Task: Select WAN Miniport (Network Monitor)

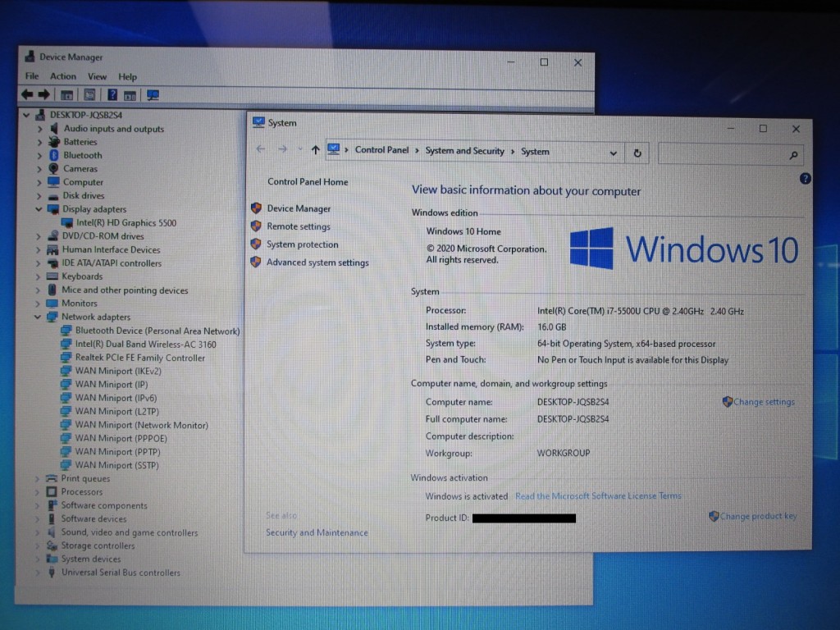Action: point(141,425)
